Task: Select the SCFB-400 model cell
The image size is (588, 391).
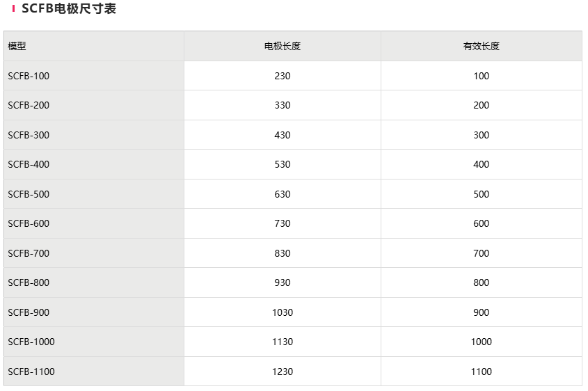Action: (29, 164)
